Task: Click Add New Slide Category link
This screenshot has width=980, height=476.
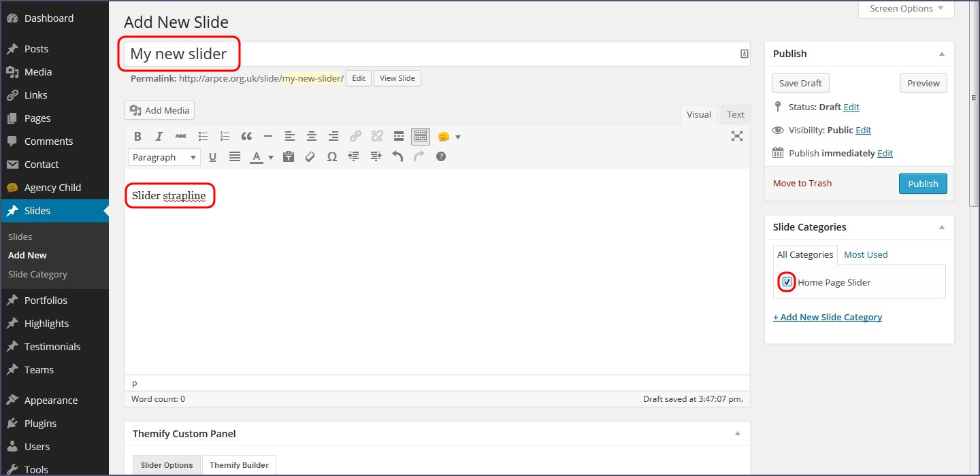Action: click(x=828, y=317)
